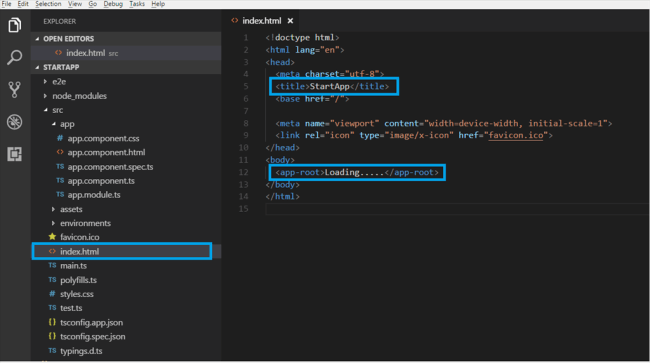Open the Source Control icon
Screen dimensions: 650x363
pyautogui.click(x=15, y=90)
